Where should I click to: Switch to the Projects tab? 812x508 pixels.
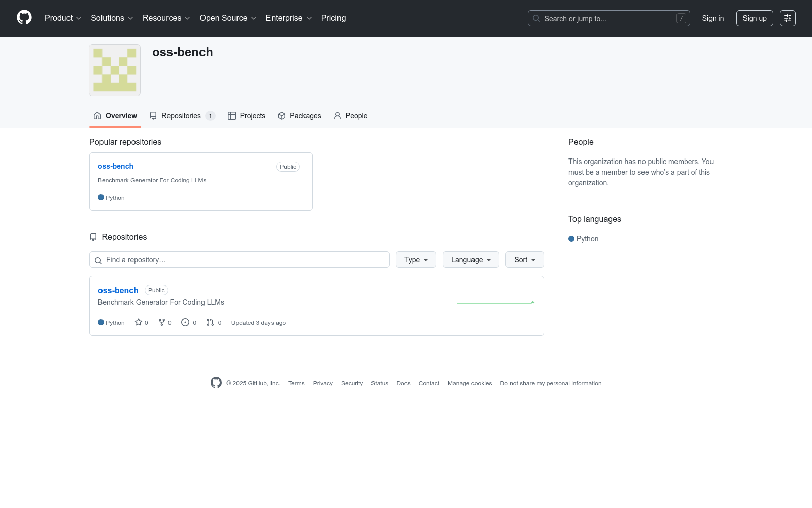[x=247, y=116]
